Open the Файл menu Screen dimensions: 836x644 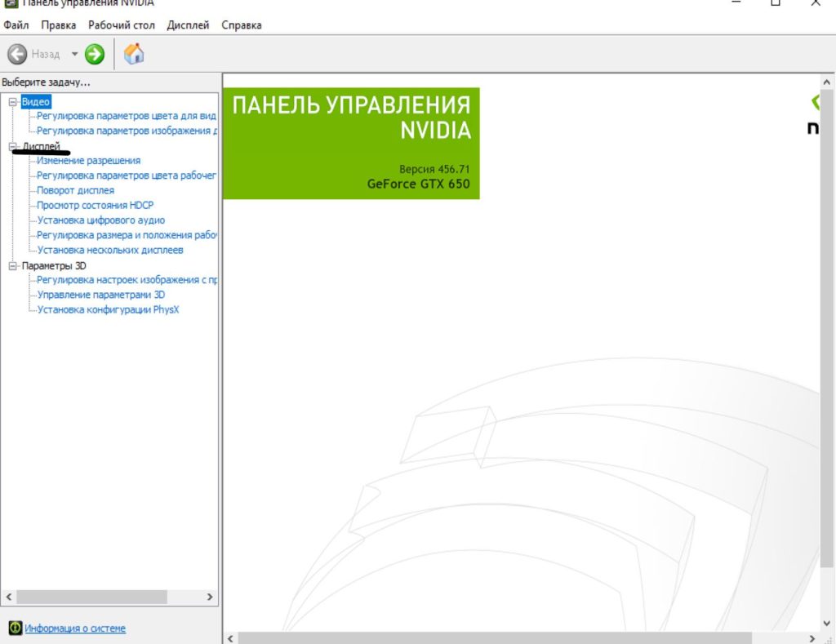coord(16,25)
